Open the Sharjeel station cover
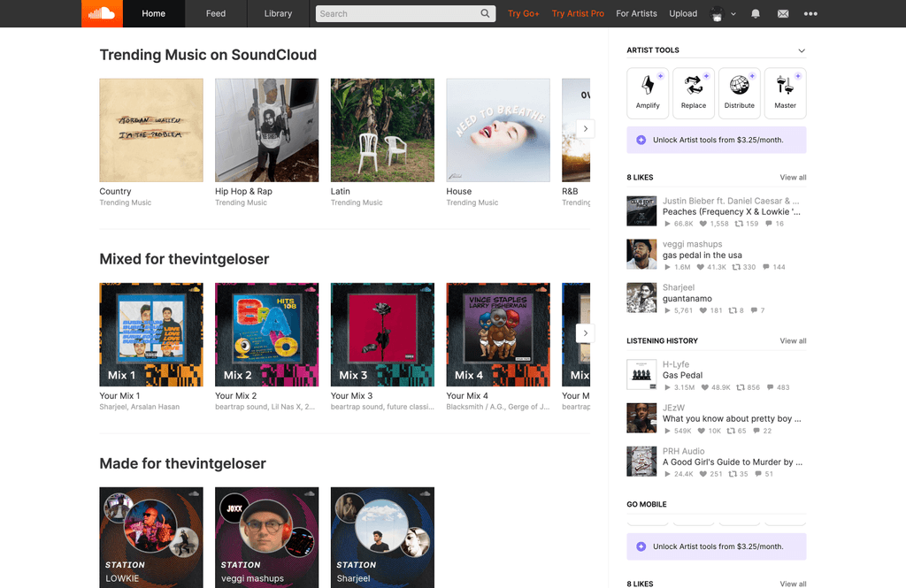The height and width of the screenshot is (588, 906). (x=382, y=538)
